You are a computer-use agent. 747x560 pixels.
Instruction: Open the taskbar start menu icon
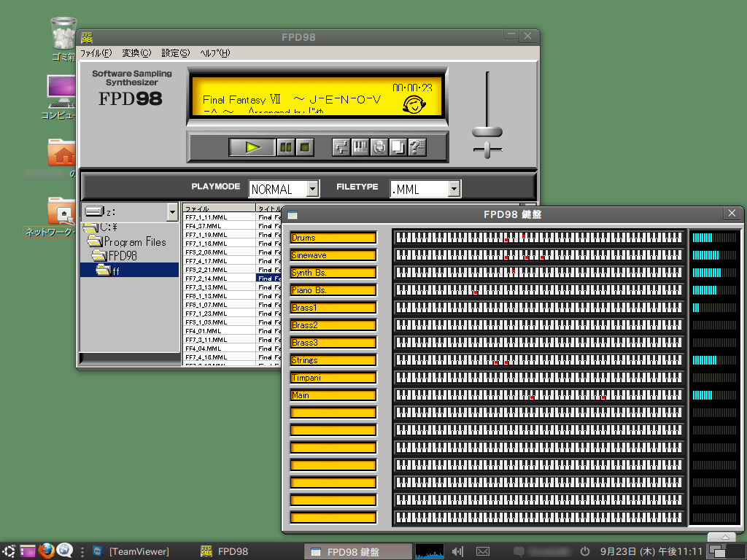click(x=9, y=551)
